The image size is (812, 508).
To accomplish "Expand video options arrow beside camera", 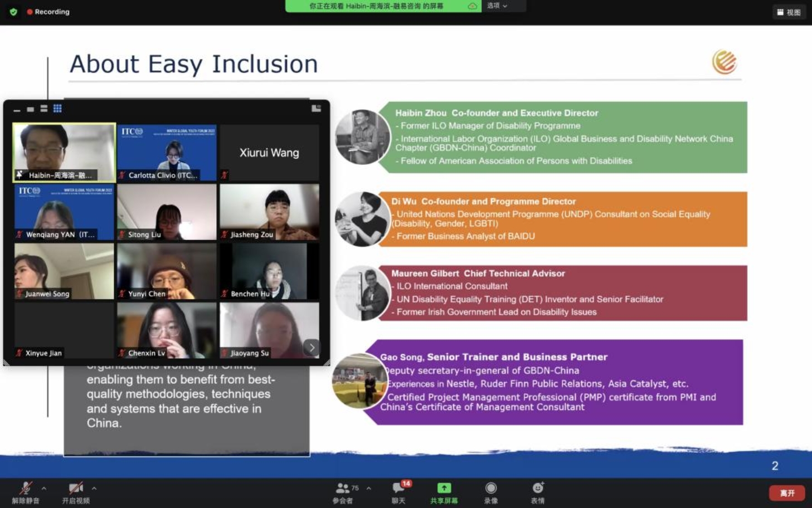I will pyautogui.click(x=94, y=489).
